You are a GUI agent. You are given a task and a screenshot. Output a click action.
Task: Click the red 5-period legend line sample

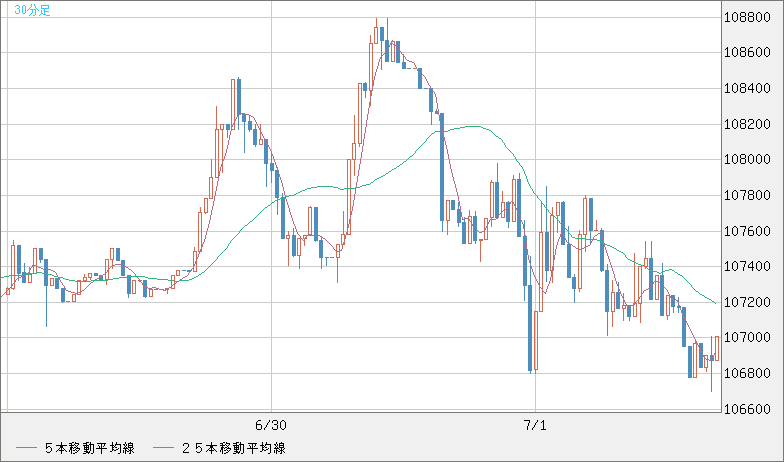coord(26,448)
